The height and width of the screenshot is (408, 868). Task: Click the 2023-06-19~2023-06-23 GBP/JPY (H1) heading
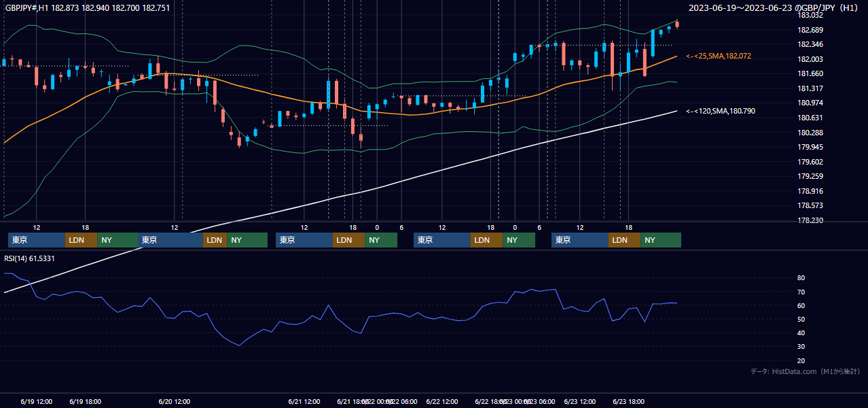(x=774, y=7)
